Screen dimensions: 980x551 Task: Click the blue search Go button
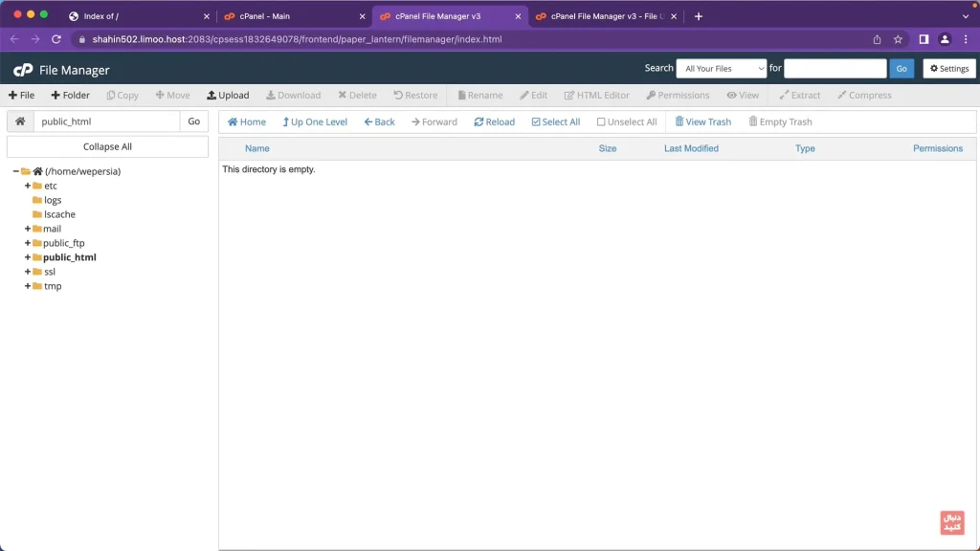902,69
